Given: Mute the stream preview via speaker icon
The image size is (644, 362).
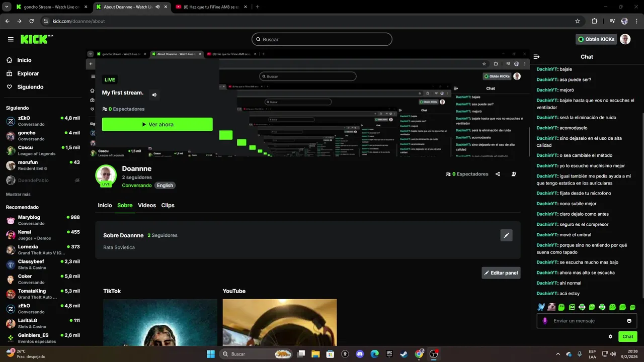Looking at the screenshot, I should point(154,95).
